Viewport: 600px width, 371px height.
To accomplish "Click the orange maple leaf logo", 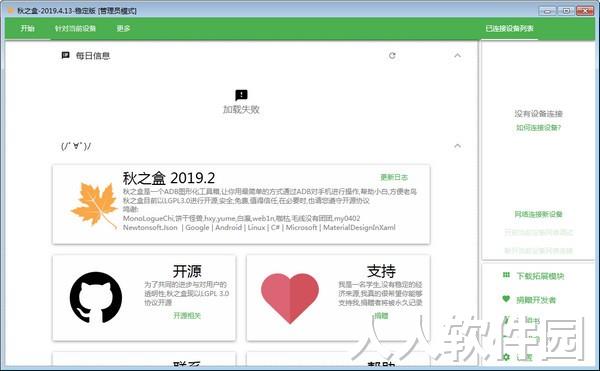I will pyautogui.click(x=94, y=205).
